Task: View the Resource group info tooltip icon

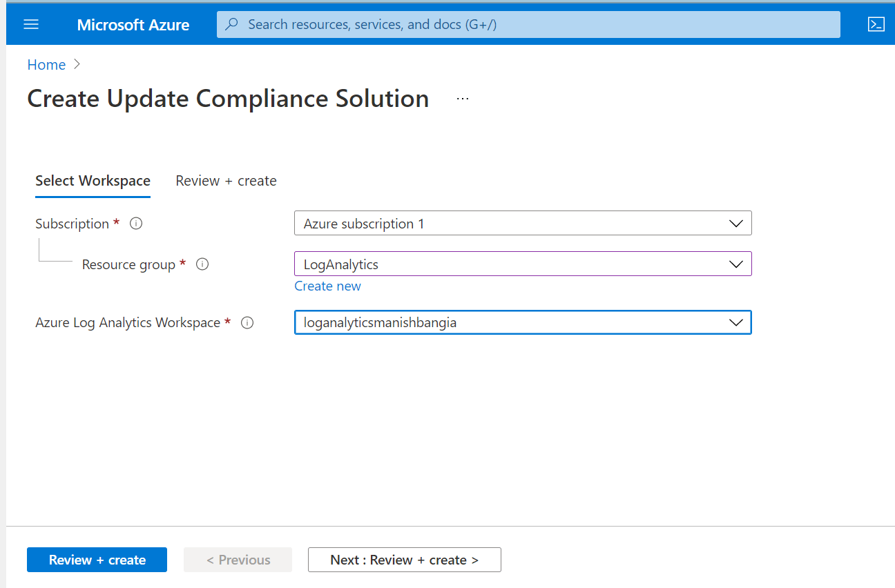Action: [x=202, y=264]
